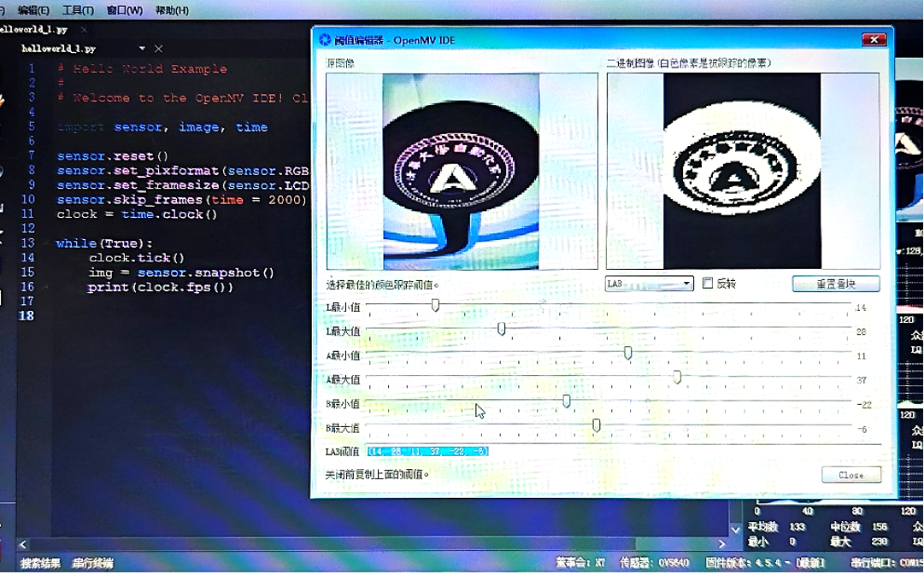Click the 源图像 source image preview

462,172
